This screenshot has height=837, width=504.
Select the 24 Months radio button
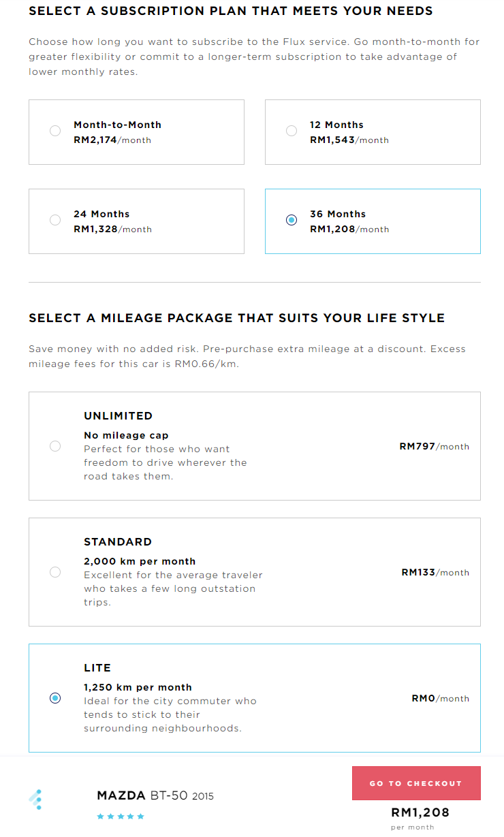[55, 220]
